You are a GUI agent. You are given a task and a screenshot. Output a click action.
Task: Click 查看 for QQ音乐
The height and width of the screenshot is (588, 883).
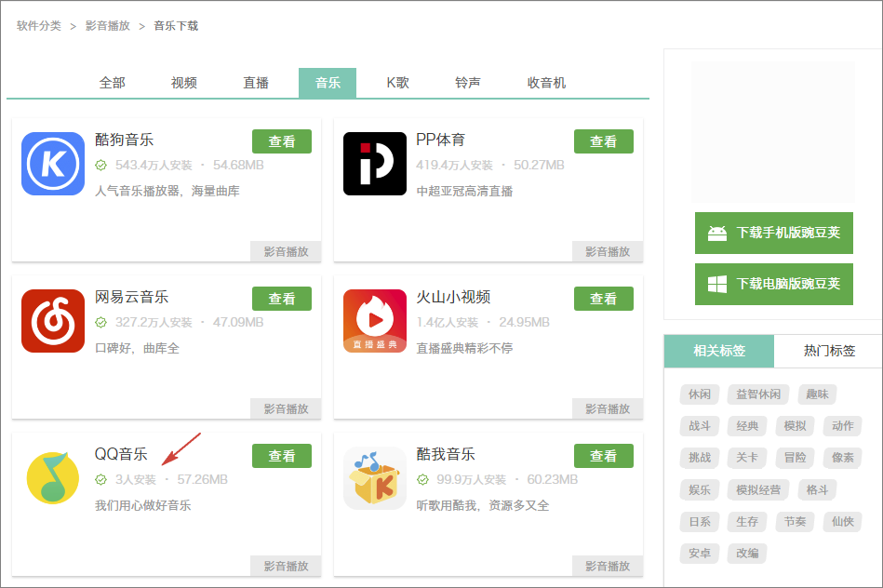[282, 456]
